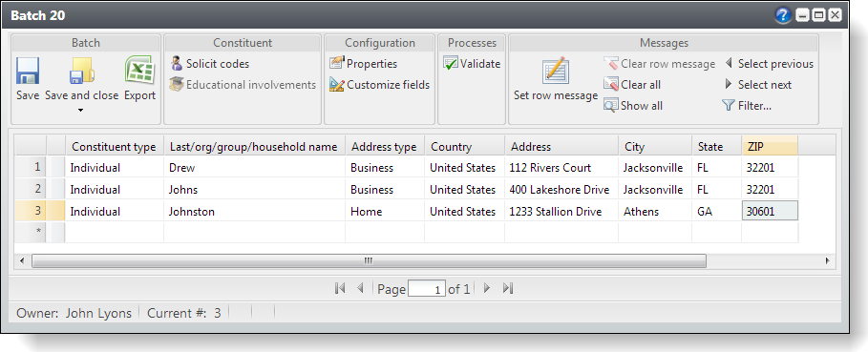Viewport: 868px width, 352px height.
Task: Run the Validate process
Action: pos(472,64)
